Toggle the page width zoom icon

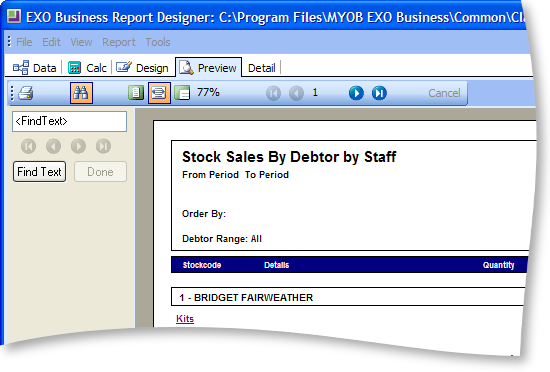159,93
